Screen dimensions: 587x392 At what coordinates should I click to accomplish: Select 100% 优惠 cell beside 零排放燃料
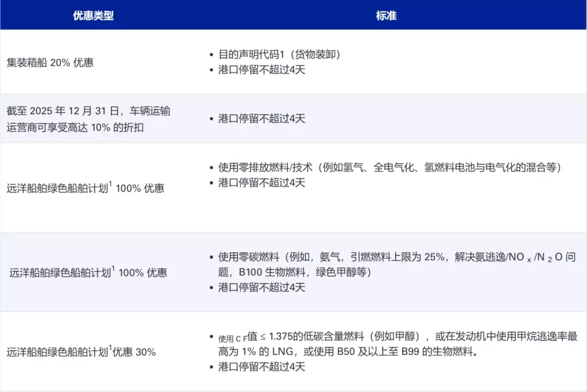click(85, 188)
